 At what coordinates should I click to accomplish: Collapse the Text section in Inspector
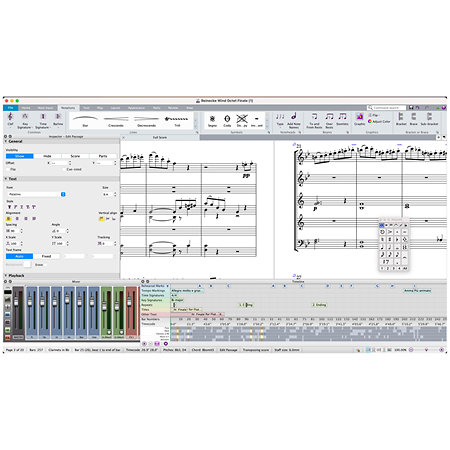coord(6,179)
